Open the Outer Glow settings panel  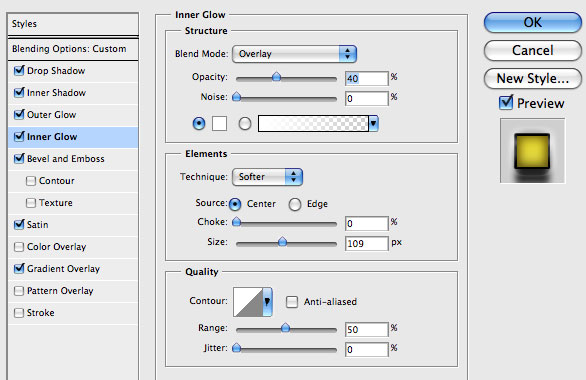pos(52,115)
